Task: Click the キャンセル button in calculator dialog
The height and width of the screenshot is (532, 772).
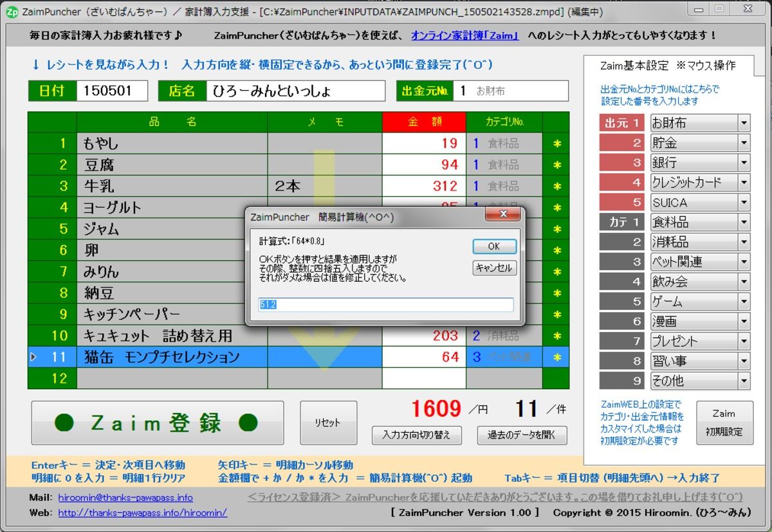Action: pos(494,268)
